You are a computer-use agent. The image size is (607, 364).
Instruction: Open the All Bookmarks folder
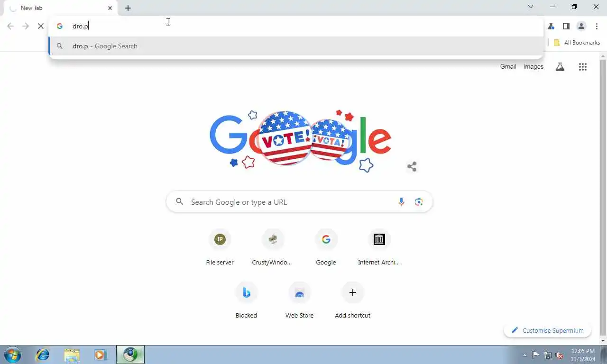click(577, 43)
